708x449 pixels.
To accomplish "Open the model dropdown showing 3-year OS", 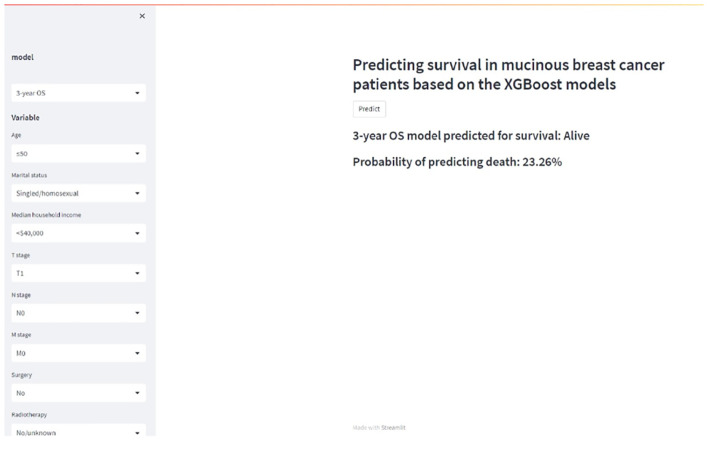I will pos(79,93).
